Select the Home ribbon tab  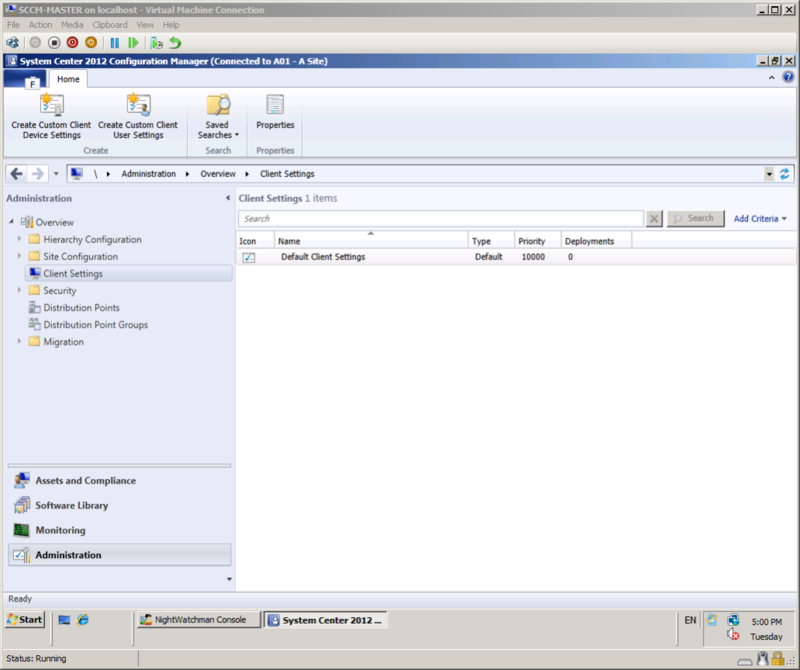click(x=68, y=79)
